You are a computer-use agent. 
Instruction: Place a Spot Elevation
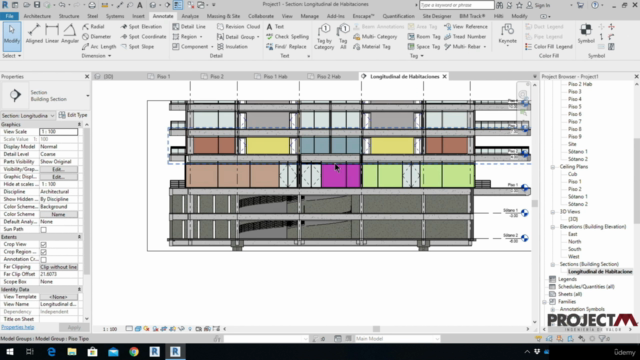point(141,27)
